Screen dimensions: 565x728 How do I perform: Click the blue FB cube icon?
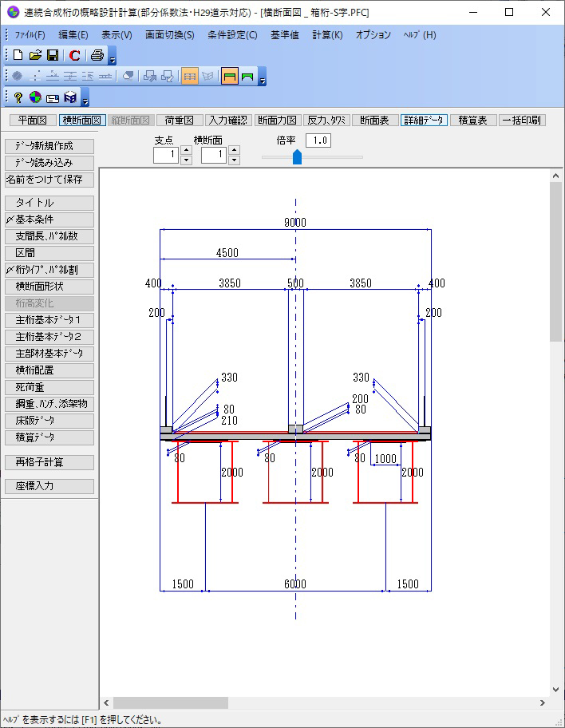click(70, 97)
